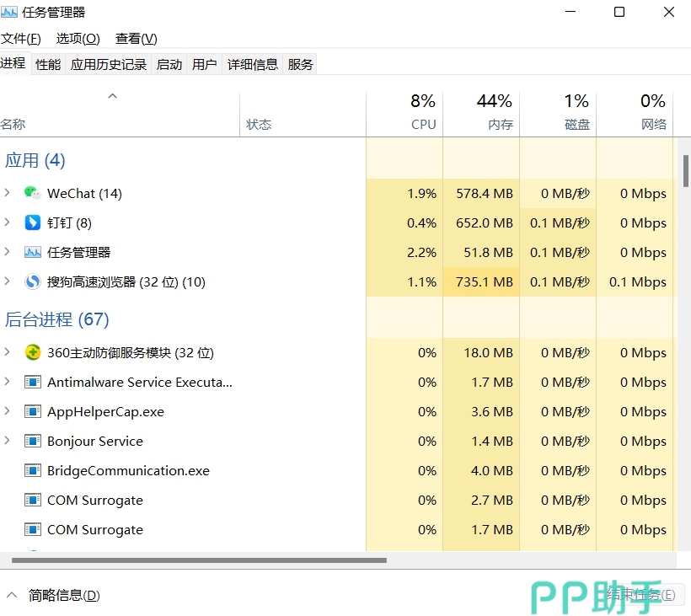
Task: Expand the AppHelperCap.exe process entry
Action: 8,411
